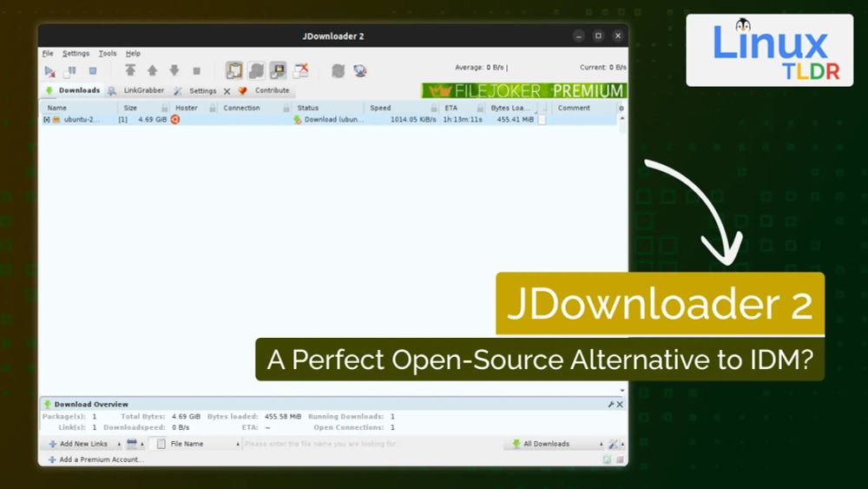The height and width of the screenshot is (489, 868).
Task: Open the Add New Links dropdown arrow
Action: coord(118,444)
